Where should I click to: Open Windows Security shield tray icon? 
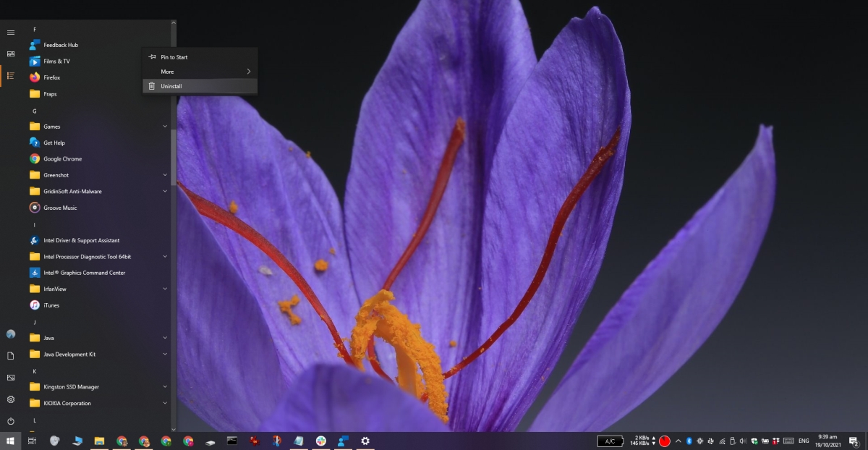pyautogui.click(x=754, y=441)
